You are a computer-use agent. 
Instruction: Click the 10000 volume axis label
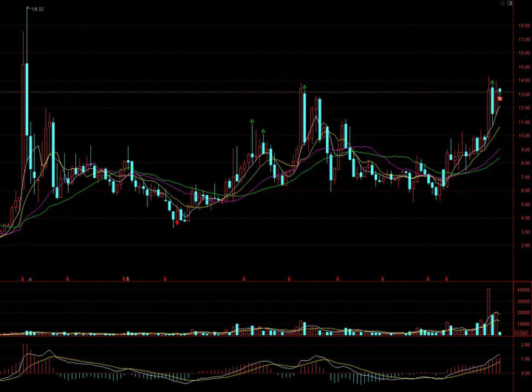tap(524, 324)
